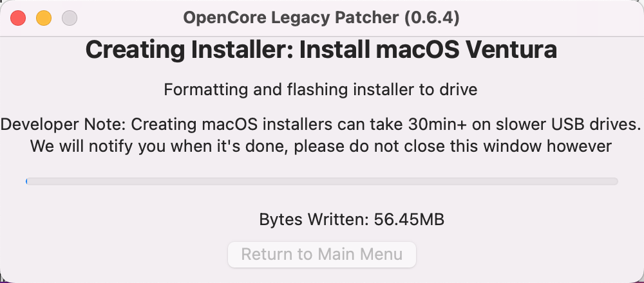Minimize the window using the yellow button
The width and height of the screenshot is (644, 283).
(x=44, y=18)
